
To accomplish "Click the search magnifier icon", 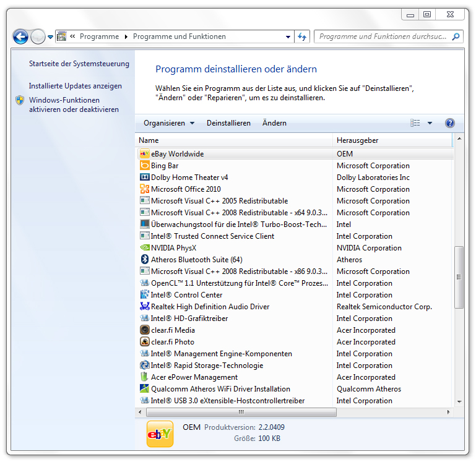I will click(x=456, y=36).
